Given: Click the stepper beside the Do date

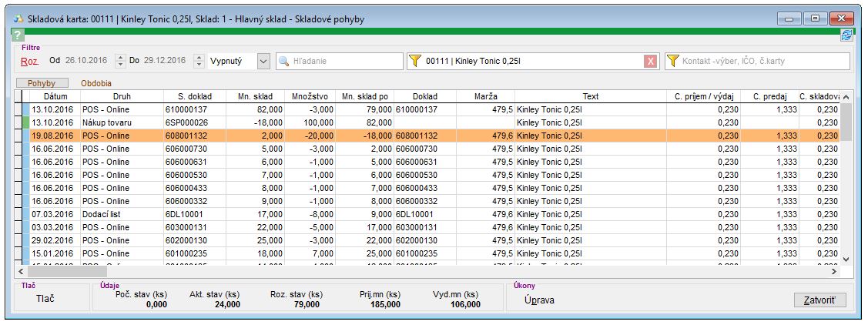Looking at the screenshot, I should 199,61.
